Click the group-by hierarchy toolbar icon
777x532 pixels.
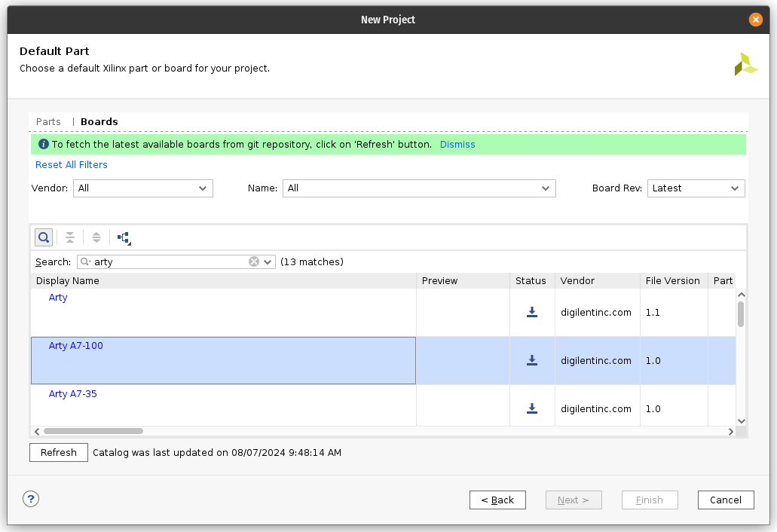124,238
